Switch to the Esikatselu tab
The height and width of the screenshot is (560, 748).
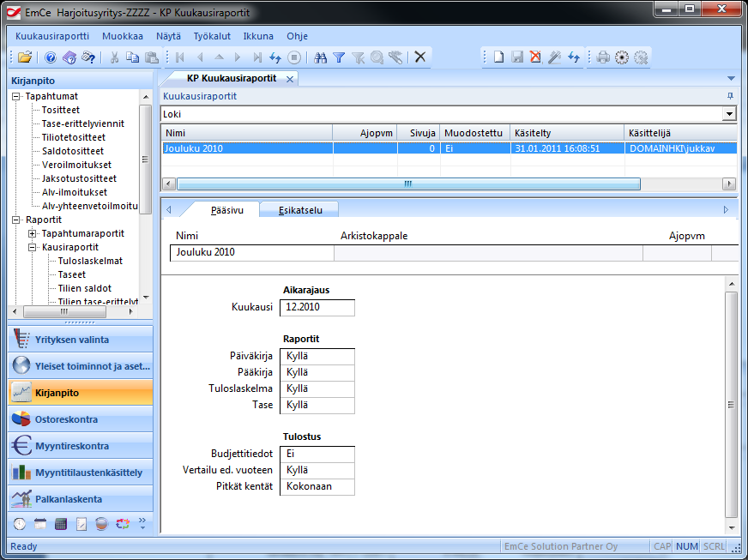pyautogui.click(x=300, y=210)
